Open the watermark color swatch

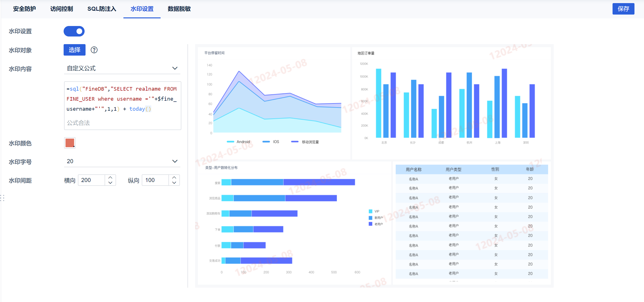[x=70, y=143]
